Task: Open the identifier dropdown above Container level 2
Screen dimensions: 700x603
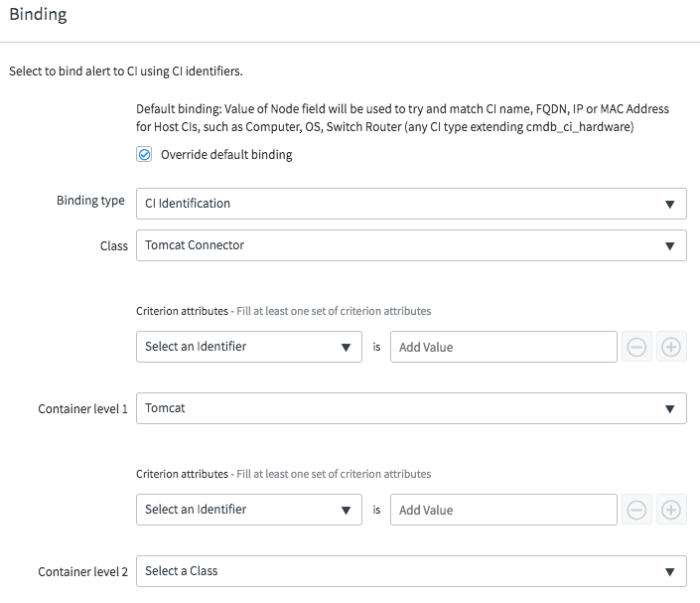Action: coord(249,510)
